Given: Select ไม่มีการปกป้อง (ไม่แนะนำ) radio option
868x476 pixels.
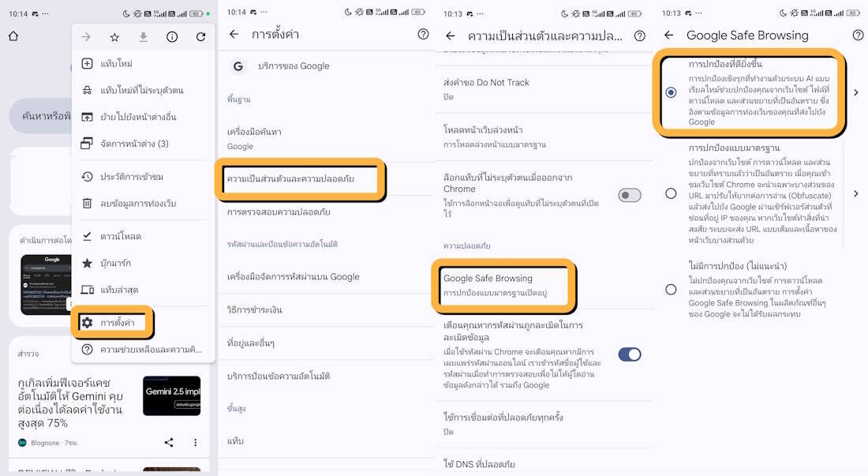Looking at the screenshot, I should (x=671, y=290).
